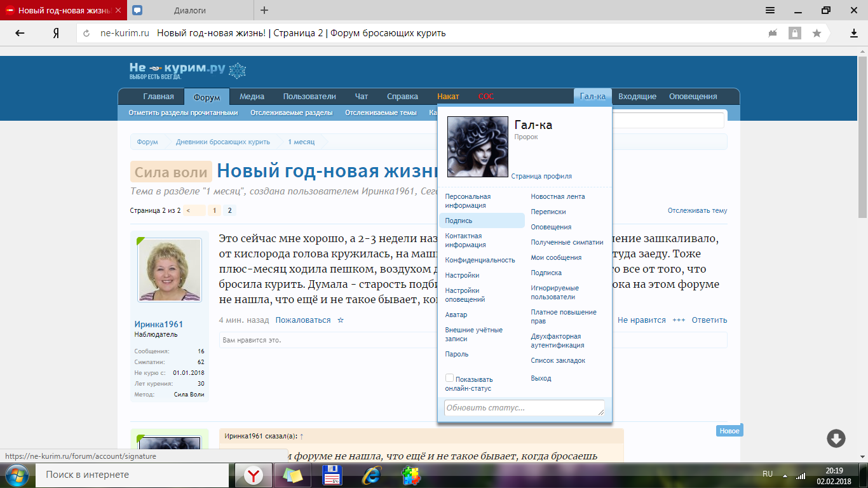Viewport: 868px width, 488px height.
Task: Open 'Главная' navigation tab
Action: [158, 97]
